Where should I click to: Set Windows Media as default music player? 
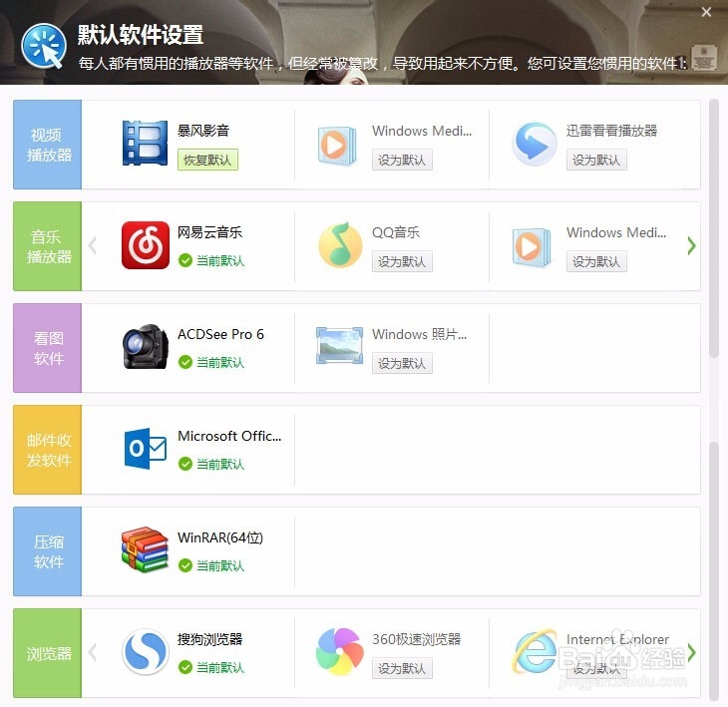point(596,261)
